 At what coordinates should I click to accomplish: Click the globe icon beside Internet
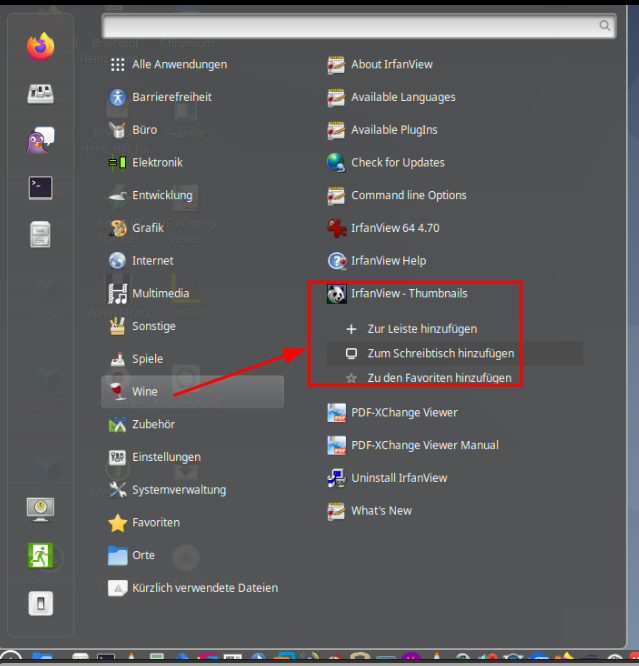pyautogui.click(x=118, y=261)
